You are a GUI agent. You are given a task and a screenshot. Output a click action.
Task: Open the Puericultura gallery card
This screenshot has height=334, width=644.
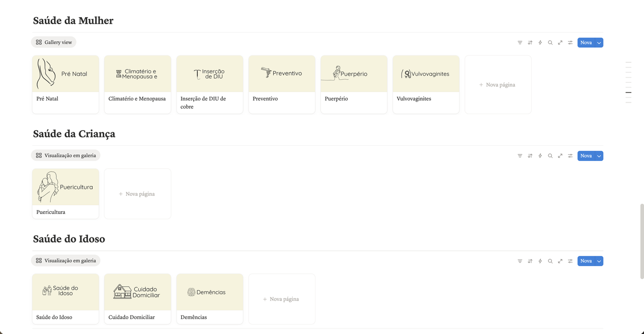(x=65, y=194)
